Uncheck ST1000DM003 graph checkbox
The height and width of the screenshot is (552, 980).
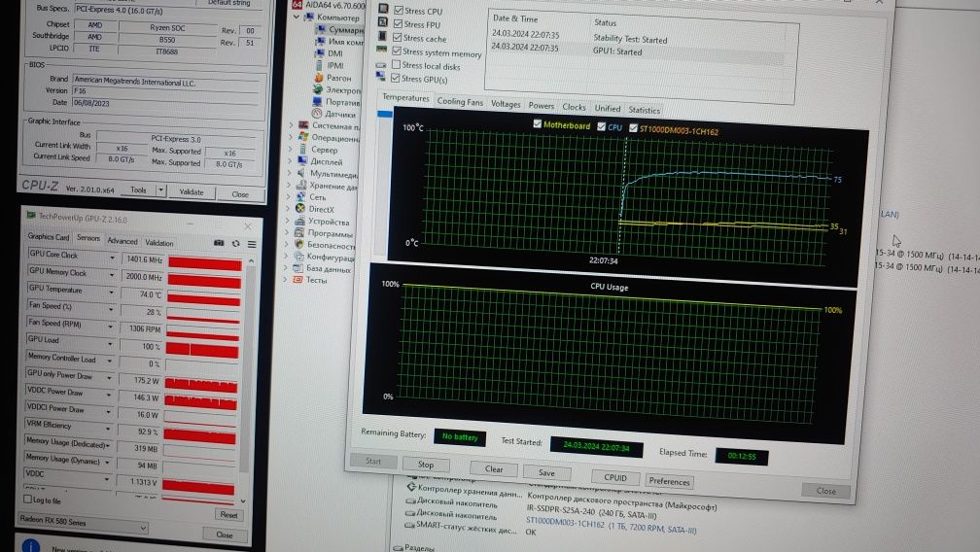[x=633, y=128]
